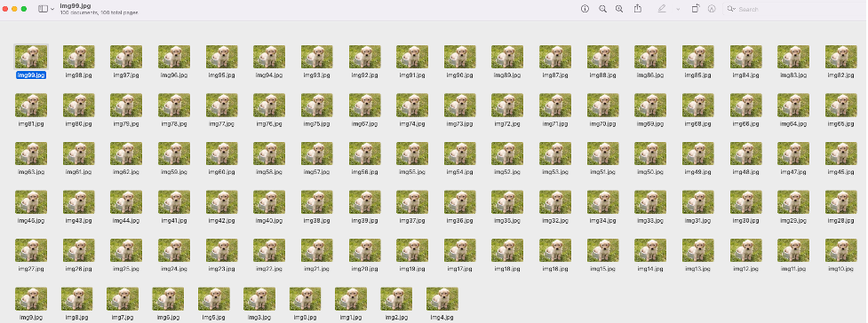Open the sidebar view menu button
Image resolution: width=868 pixels, height=323 pixels.
point(43,9)
